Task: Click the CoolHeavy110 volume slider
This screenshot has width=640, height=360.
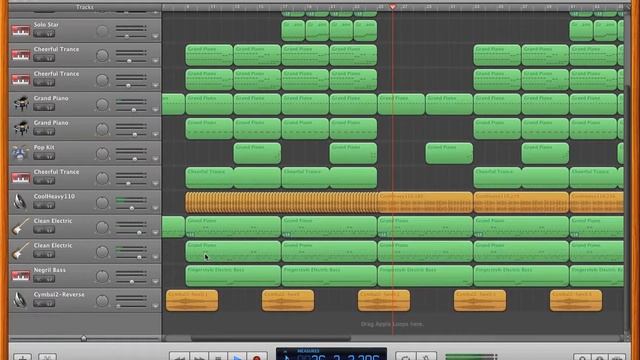Action: (131, 208)
